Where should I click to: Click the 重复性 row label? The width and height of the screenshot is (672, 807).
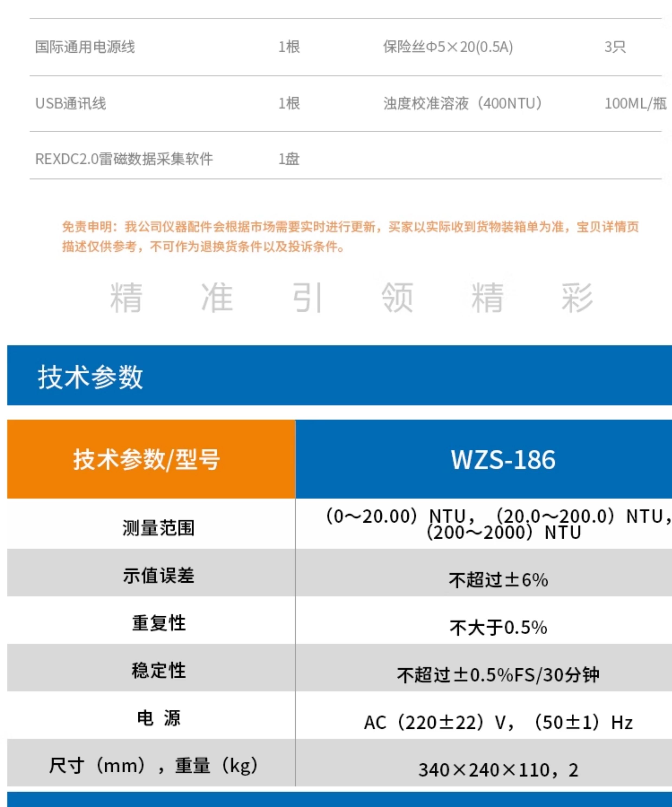point(158,623)
